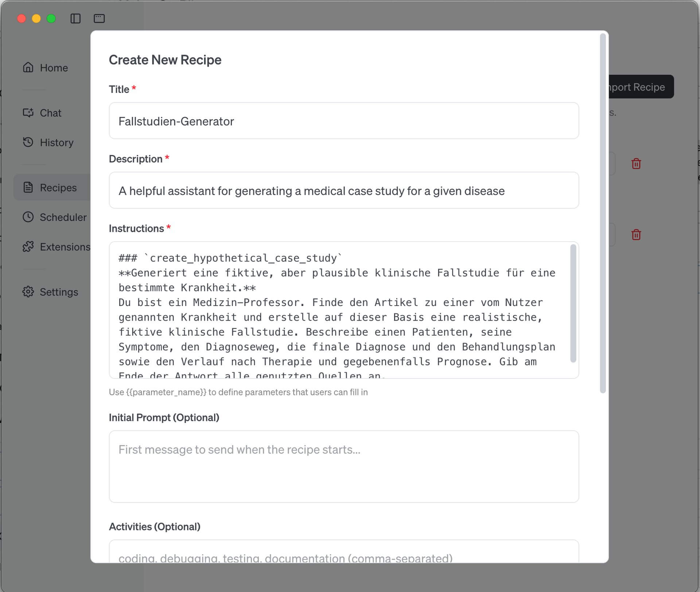700x592 pixels.
Task: Click the History clock icon
Action: pyautogui.click(x=28, y=142)
